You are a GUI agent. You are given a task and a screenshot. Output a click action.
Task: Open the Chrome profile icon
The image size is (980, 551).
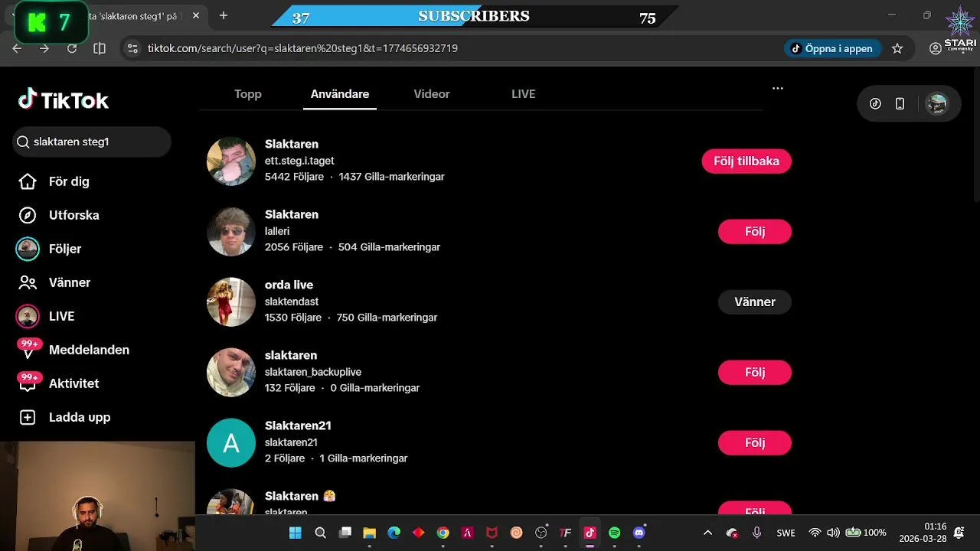pyautogui.click(x=935, y=48)
